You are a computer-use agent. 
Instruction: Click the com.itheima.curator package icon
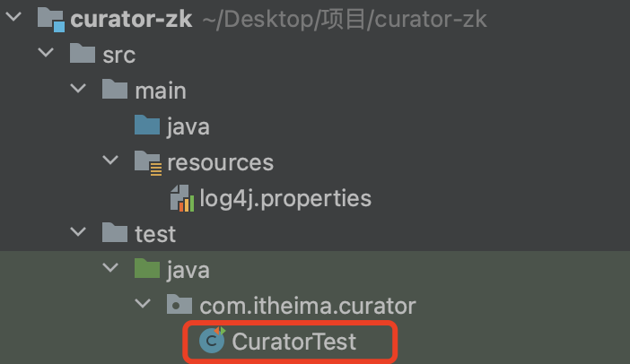(179, 306)
